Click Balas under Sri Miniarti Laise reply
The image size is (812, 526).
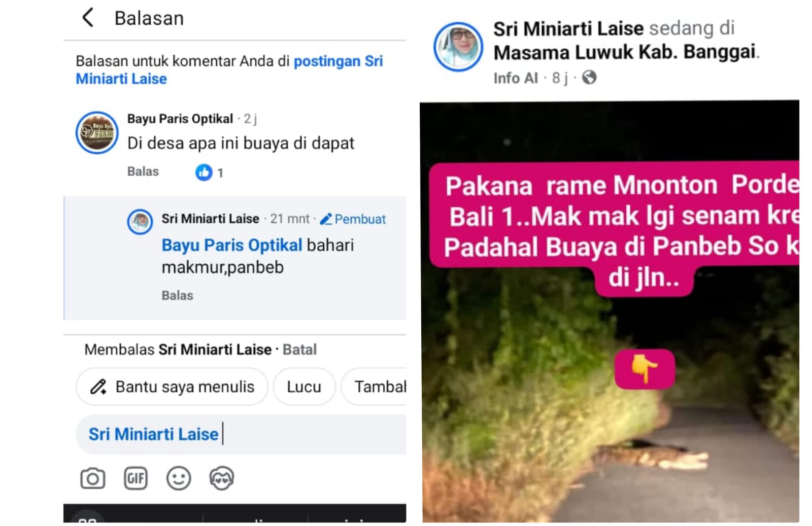click(x=177, y=295)
